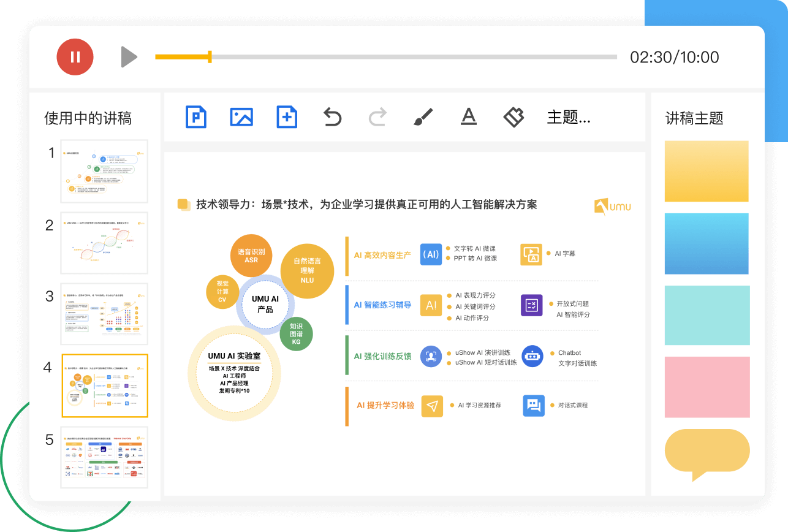
Task: Open the 主题... theme menu
Action: point(568,117)
